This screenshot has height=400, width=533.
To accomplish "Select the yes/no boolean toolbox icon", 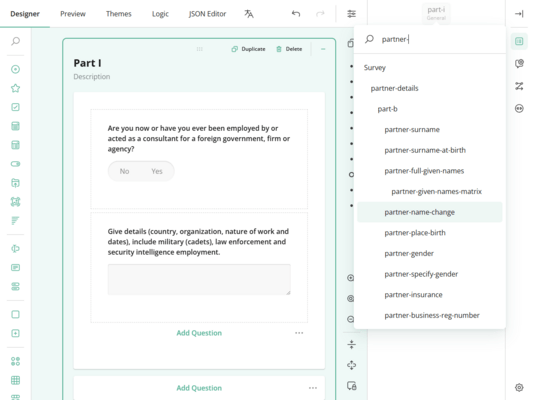I will tap(15, 164).
